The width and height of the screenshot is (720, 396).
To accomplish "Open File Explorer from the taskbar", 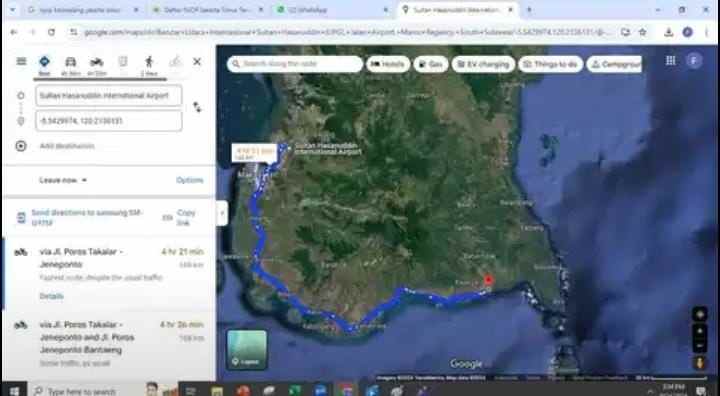I will click(217, 390).
